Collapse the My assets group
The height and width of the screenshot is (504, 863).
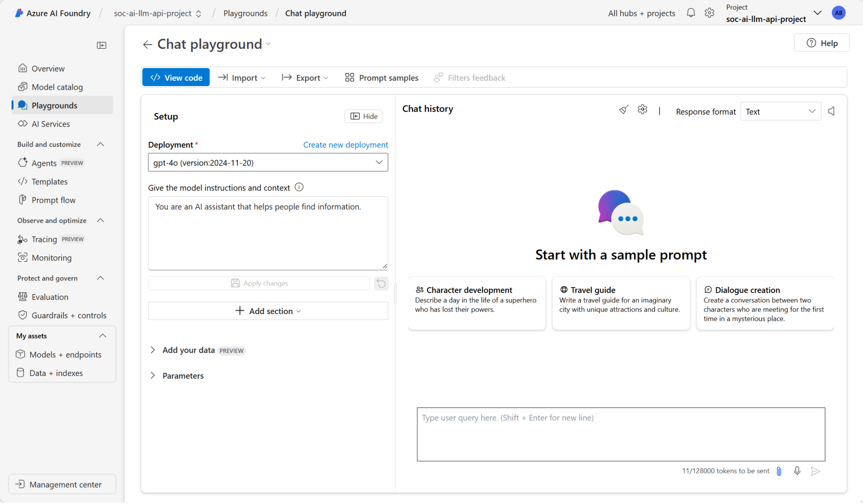pyautogui.click(x=102, y=336)
